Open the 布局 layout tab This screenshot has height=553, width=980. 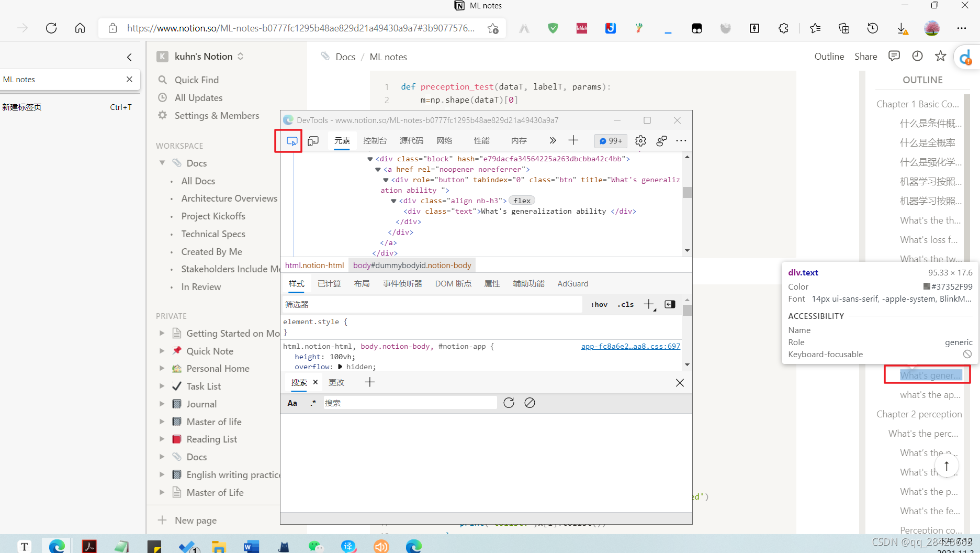pos(362,283)
